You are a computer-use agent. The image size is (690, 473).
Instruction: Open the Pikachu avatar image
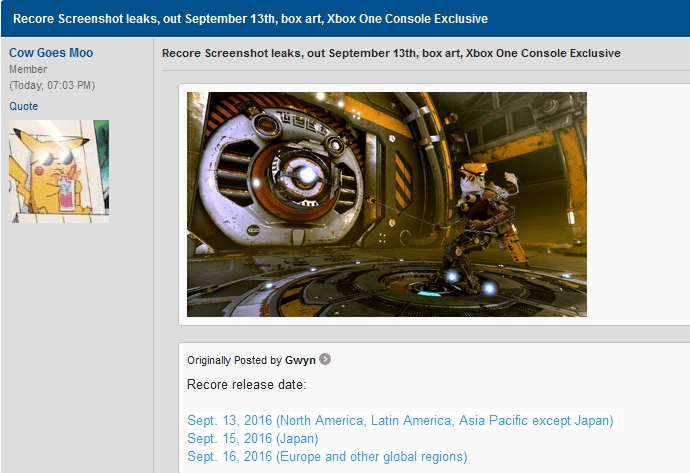59,171
